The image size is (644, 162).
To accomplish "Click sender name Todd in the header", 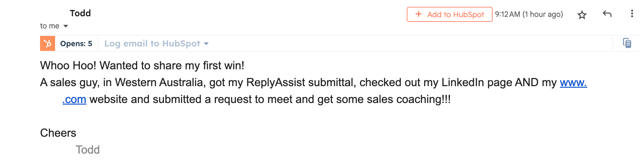I will click(80, 13).
